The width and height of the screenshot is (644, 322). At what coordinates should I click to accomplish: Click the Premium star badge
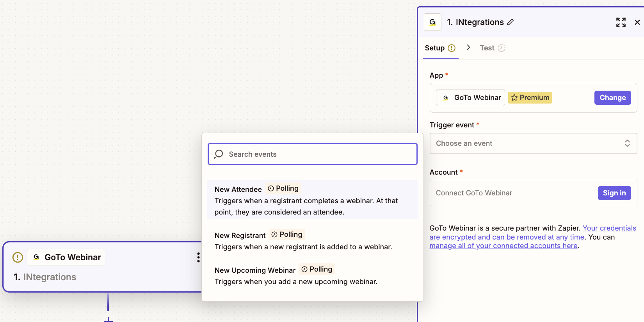[x=530, y=98]
